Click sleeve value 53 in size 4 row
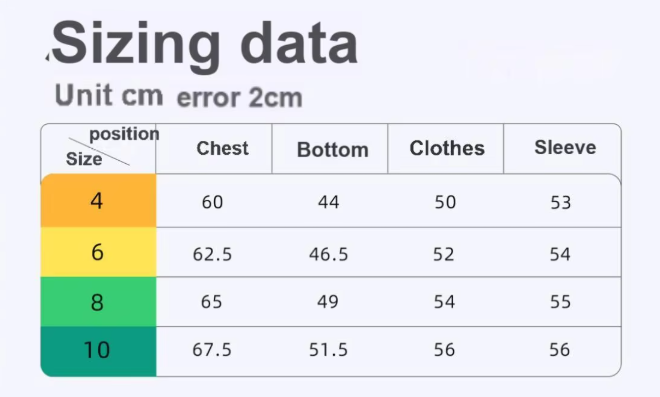Viewport: 660px width, 397px height. click(x=561, y=203)
